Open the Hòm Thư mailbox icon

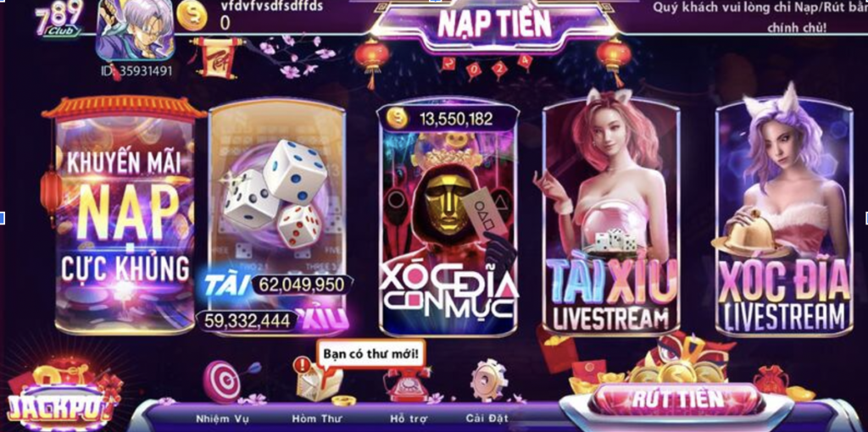click(x=319, y=382)
